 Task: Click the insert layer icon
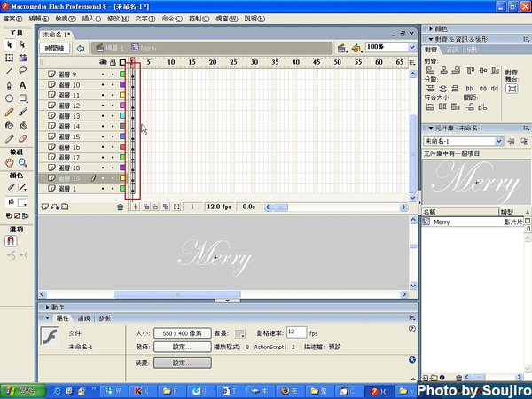[x=44, y=207]
